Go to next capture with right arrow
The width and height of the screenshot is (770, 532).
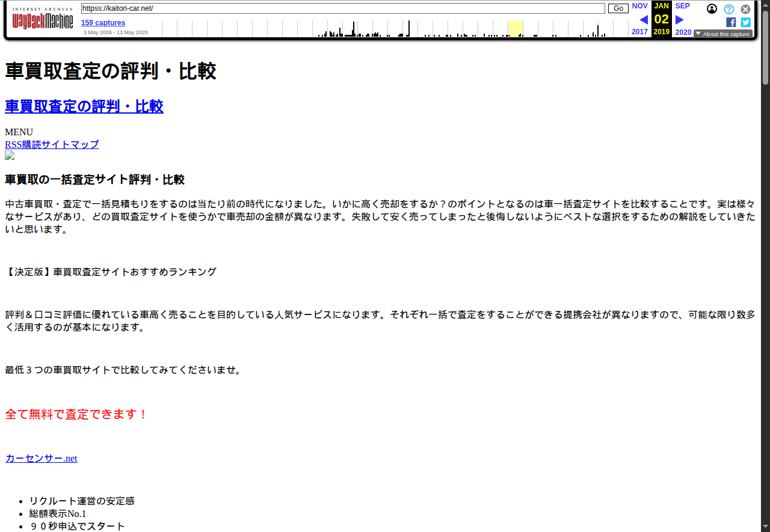(680, 19)
